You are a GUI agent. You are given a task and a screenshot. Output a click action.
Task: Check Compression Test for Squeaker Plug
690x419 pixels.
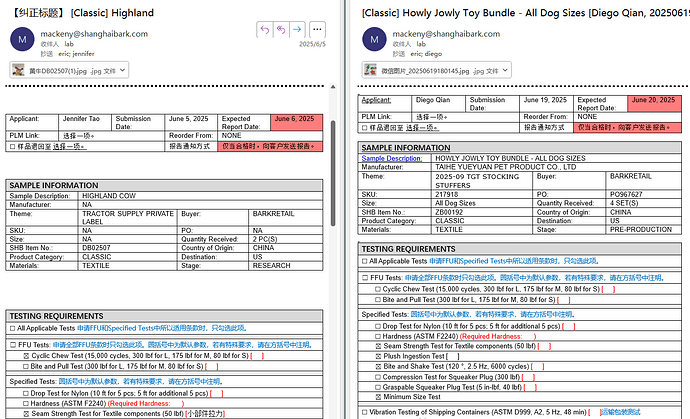click(378, 377)
